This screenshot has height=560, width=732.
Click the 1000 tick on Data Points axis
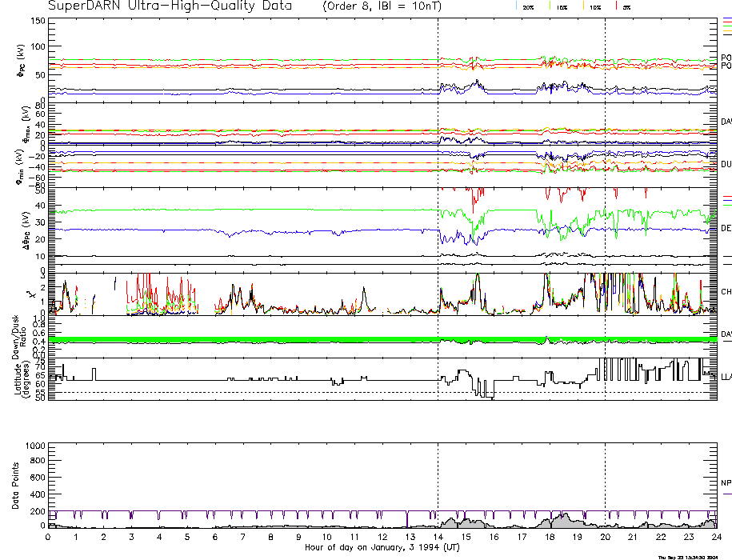click(34, 446)
